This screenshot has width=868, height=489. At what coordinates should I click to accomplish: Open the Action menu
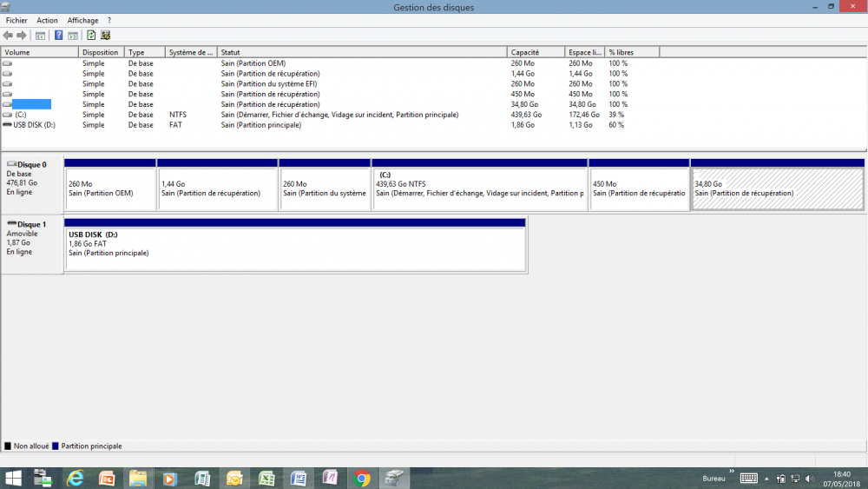(x=47, y=20)
